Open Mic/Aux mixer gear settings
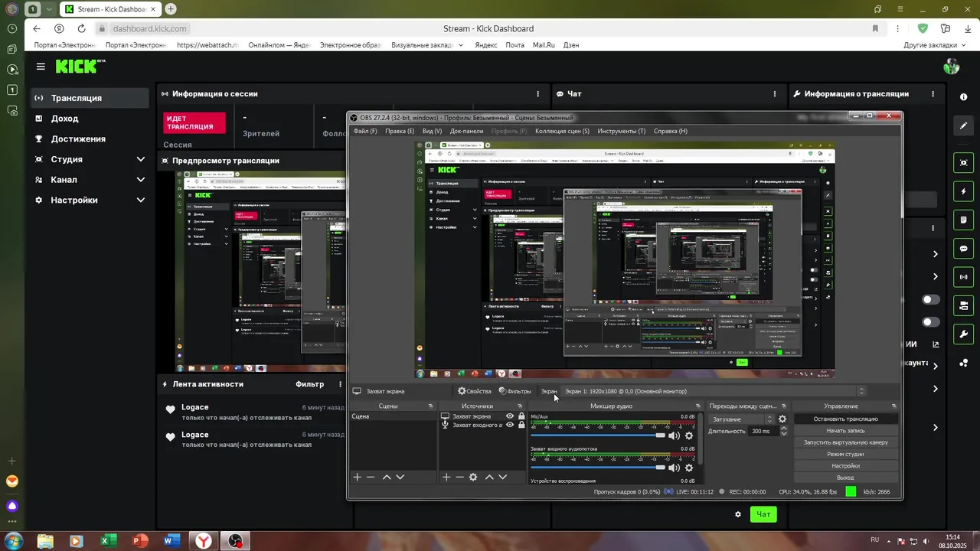The image size is (980, 551). (689, 435)
